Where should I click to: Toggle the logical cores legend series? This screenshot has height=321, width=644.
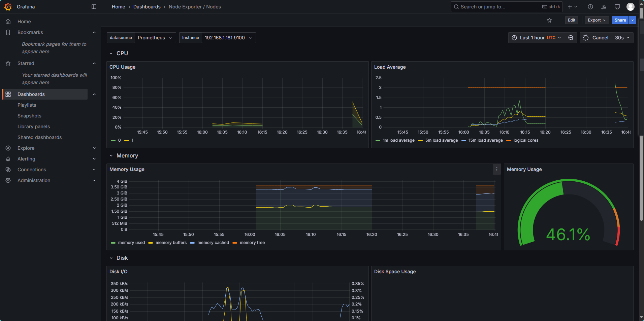pos(522,140)
